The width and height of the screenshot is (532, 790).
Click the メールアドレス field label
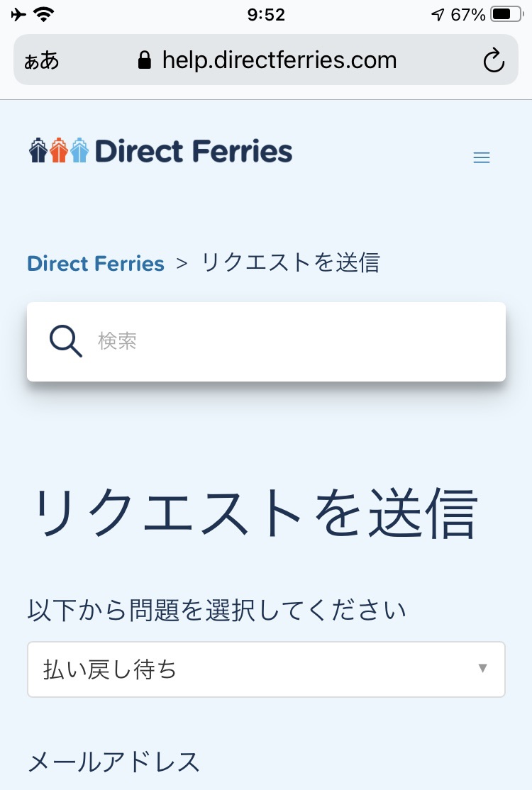(x=113, y=762)
